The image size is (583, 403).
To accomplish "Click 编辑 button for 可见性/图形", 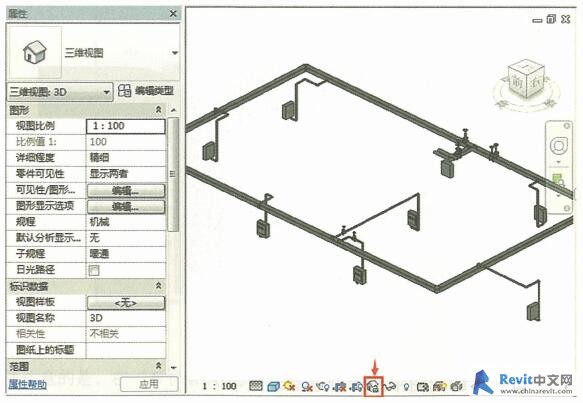I will 126,191.
